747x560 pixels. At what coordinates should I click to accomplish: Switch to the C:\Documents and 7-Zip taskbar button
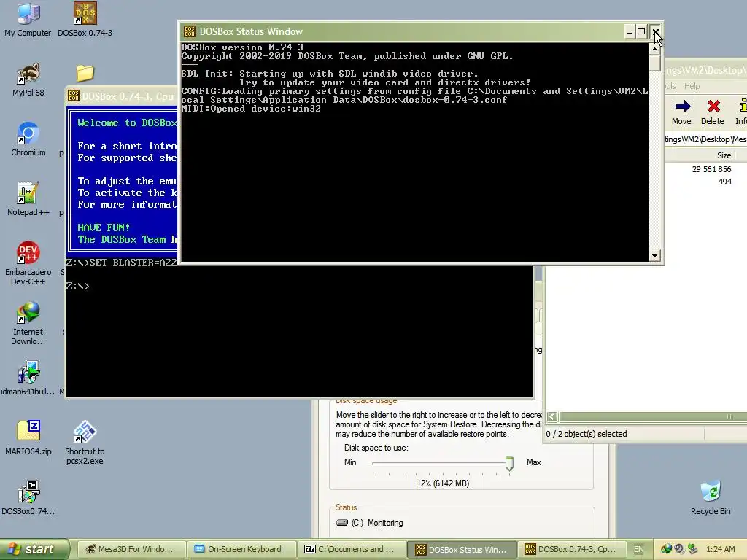pyautogui.click(x=351, y=549)
